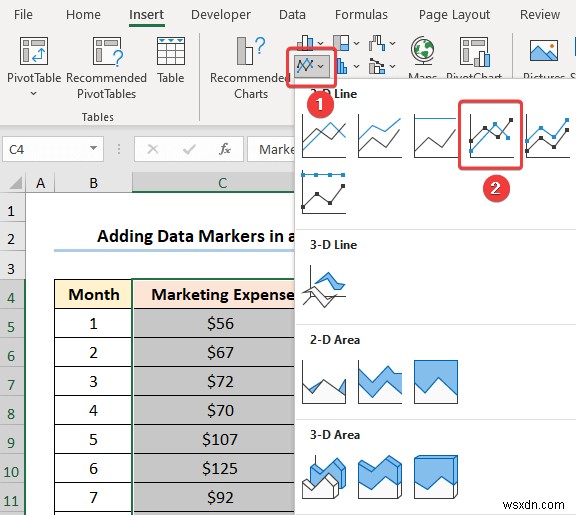Select the Month cell with value 5
The height and width of the screenshot is (515, 576).
point(93,439)
